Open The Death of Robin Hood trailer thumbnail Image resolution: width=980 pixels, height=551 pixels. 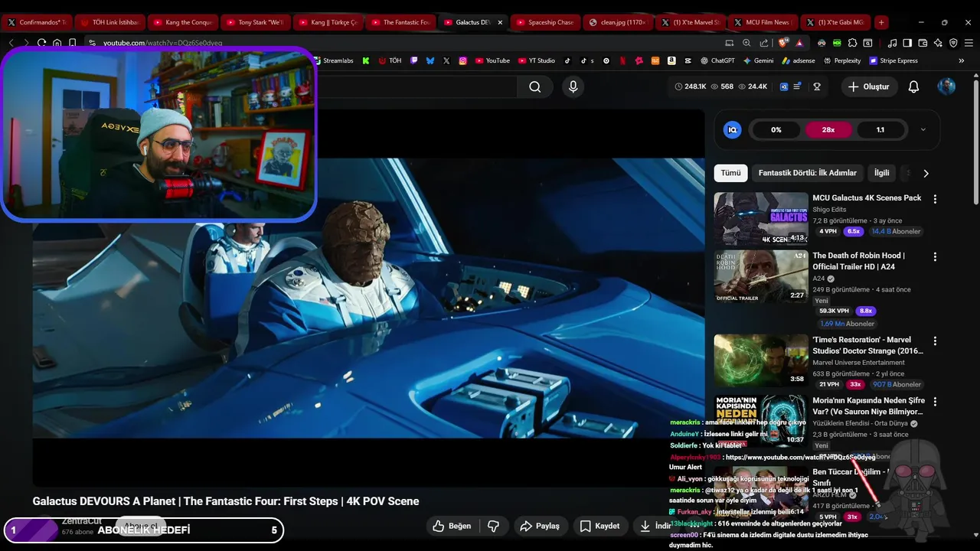click(761, 276)
